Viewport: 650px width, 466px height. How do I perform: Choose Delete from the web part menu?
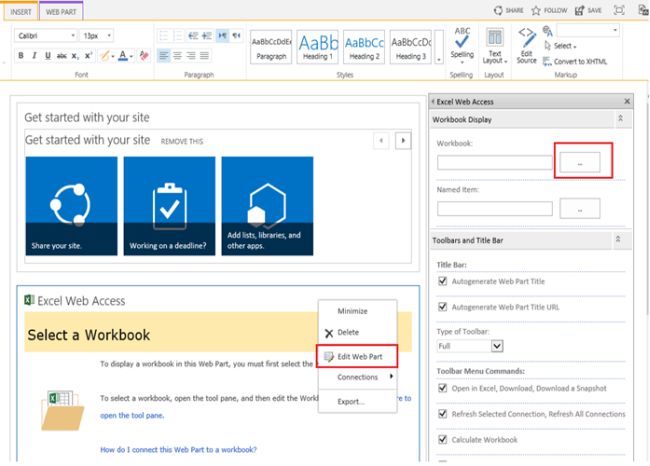pyautogui.click(x=348, y=333)
